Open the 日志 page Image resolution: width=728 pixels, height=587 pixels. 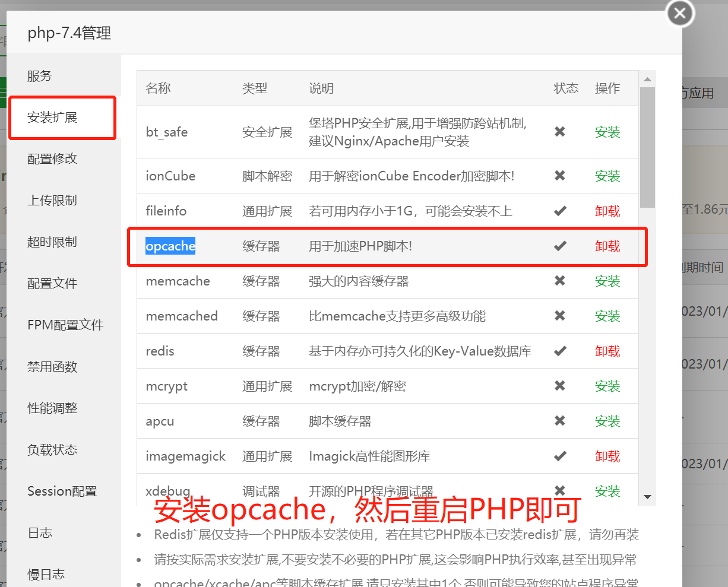(x=39, y=532)
